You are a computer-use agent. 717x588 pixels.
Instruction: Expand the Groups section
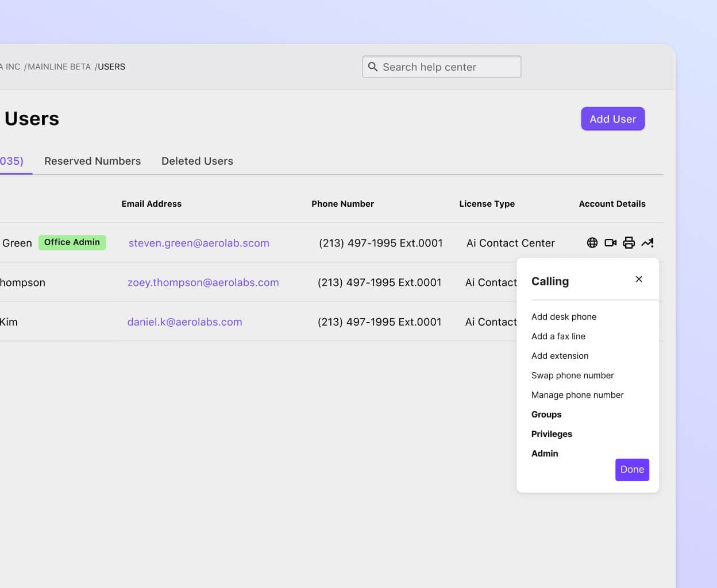pos(546,414)
